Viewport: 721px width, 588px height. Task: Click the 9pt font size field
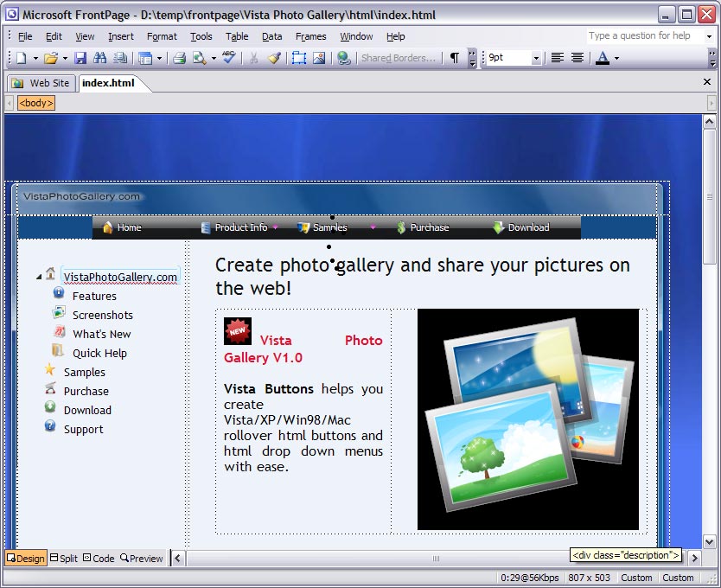point(508,58)
